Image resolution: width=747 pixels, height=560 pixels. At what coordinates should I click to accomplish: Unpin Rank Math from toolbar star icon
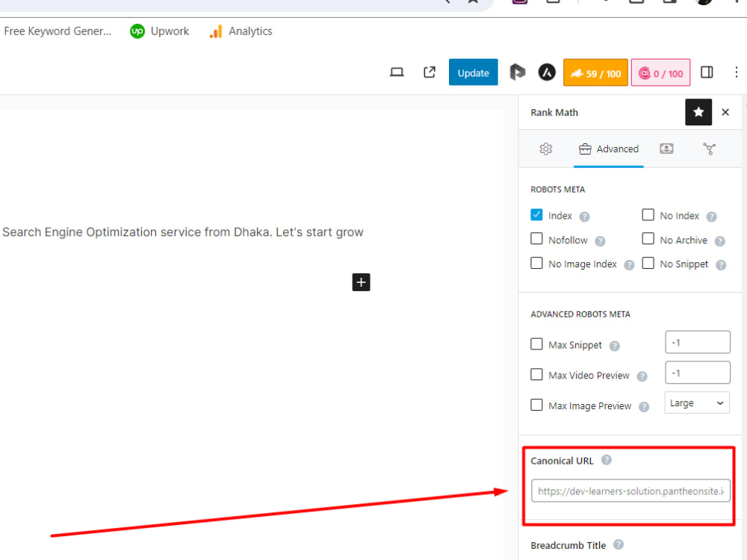698,113
